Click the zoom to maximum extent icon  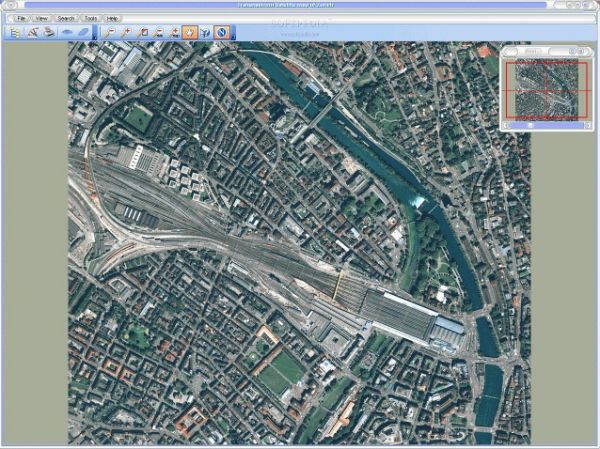click(174, 33)
